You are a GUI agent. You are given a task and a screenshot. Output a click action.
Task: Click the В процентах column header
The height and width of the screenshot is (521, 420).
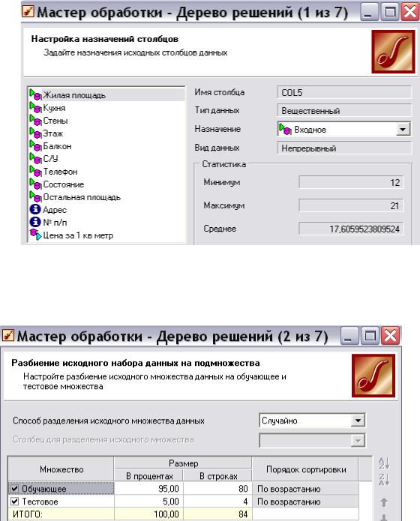pos(149,476)
